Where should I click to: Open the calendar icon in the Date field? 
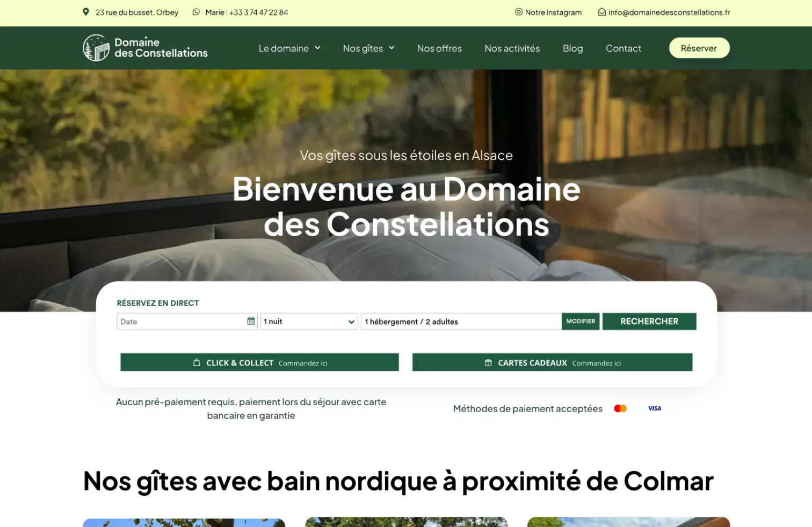tap(251, 321)
